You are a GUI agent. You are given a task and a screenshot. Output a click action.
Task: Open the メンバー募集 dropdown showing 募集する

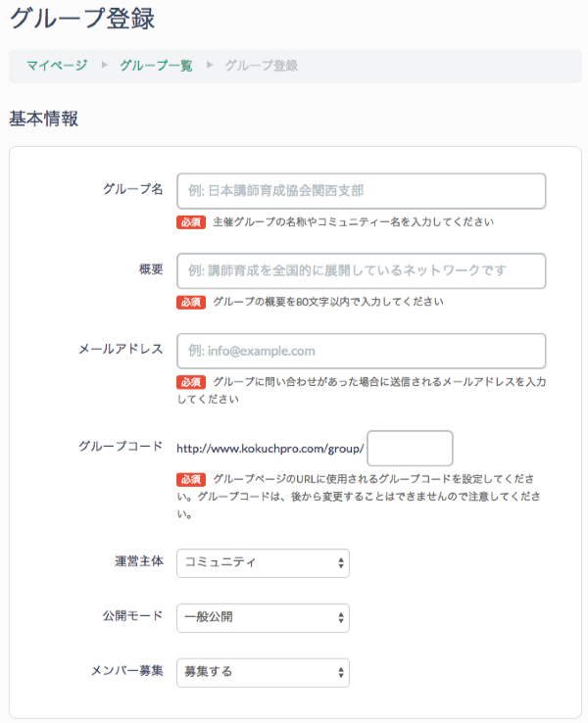(263, 672)
